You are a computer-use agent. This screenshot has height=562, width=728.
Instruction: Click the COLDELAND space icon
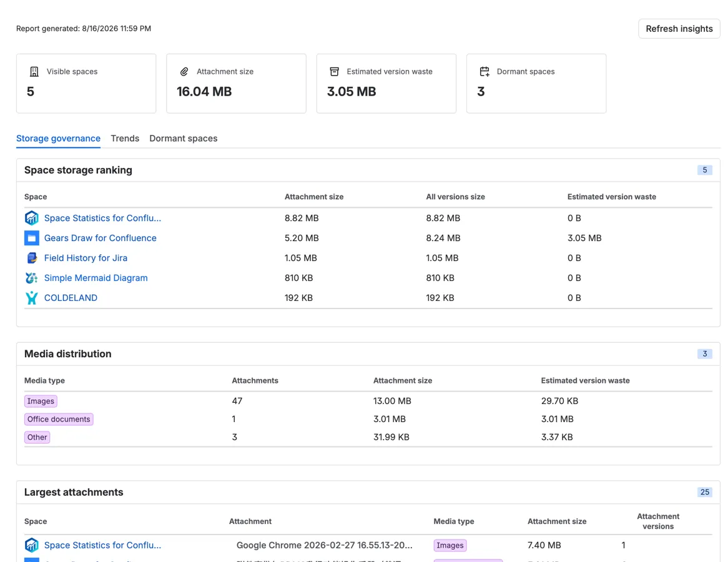pyautogui.click(x=32, y=298)
